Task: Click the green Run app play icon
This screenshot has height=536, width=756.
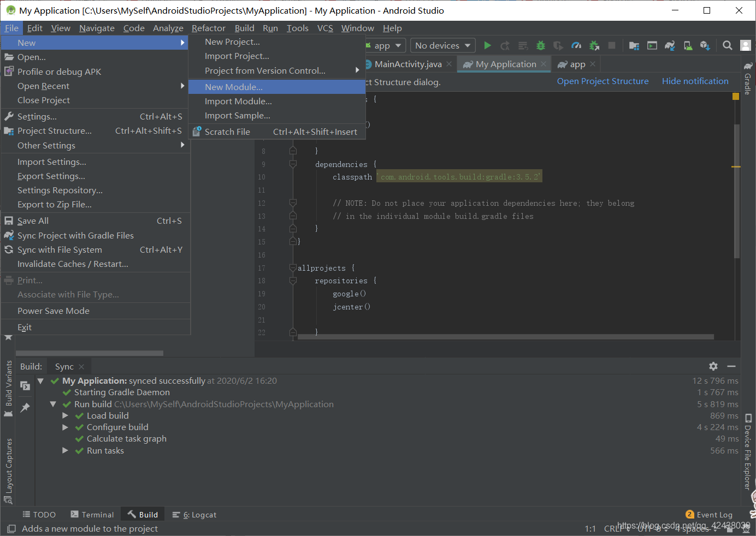Action: (x=488, y=46)
